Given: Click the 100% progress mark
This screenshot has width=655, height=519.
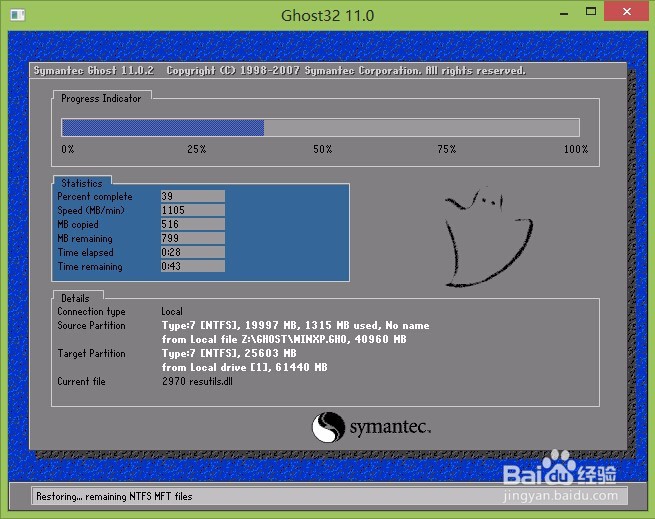Looking at the screenshot, I should tap(576, 149).
